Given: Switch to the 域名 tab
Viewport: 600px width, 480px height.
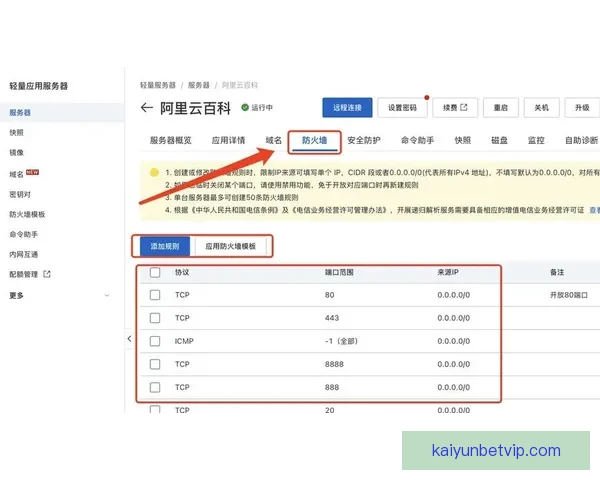Looking at the screenshot, I should tap(274, 140).
